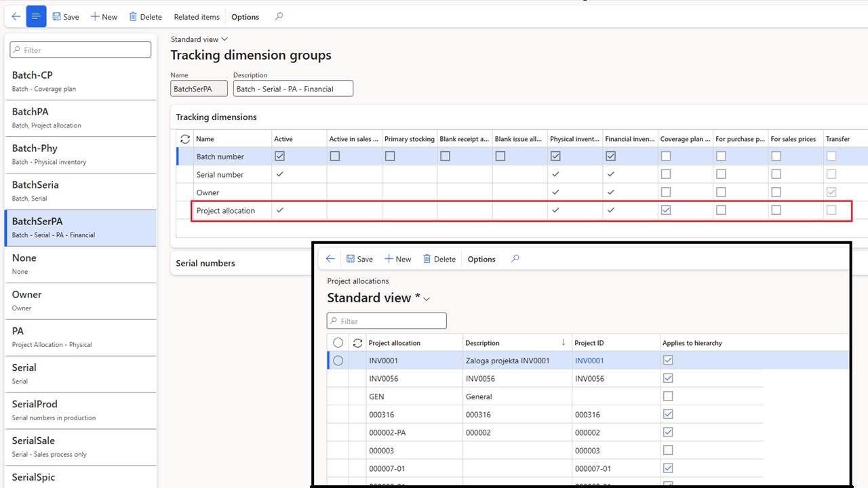Toggle Applies to hierarchy for GEN
The image size is (868, 488).
[668, 396]
